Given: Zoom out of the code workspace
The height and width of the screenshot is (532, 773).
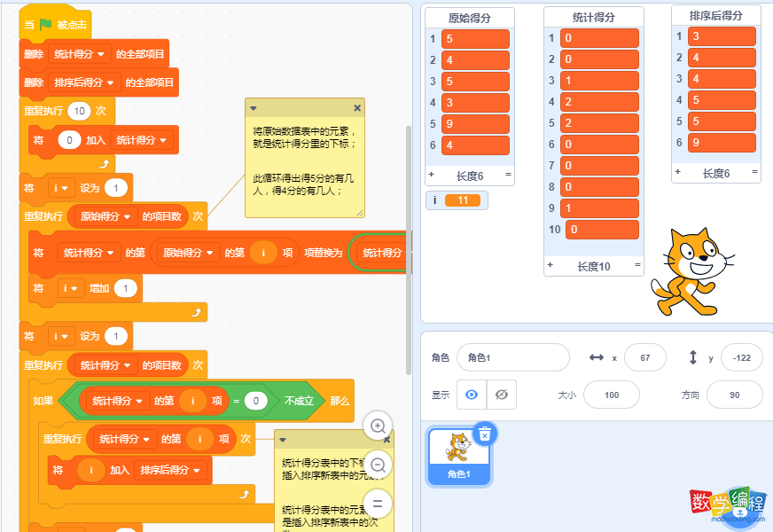Looking at the screenshot, I should tap(378, 465).
